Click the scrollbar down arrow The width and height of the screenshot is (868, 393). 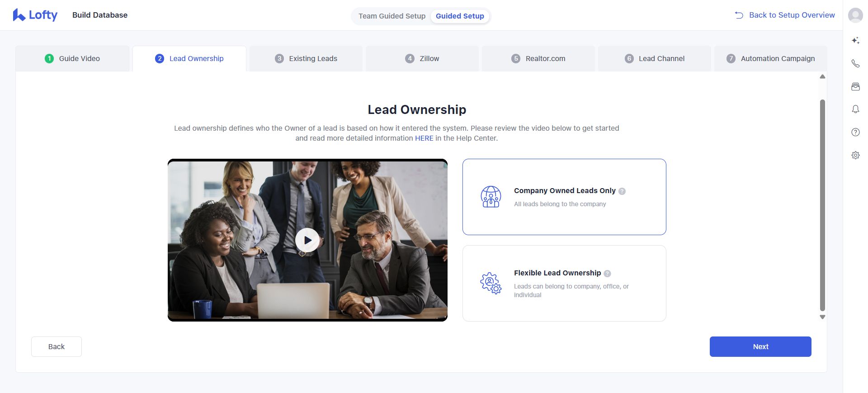822,317
